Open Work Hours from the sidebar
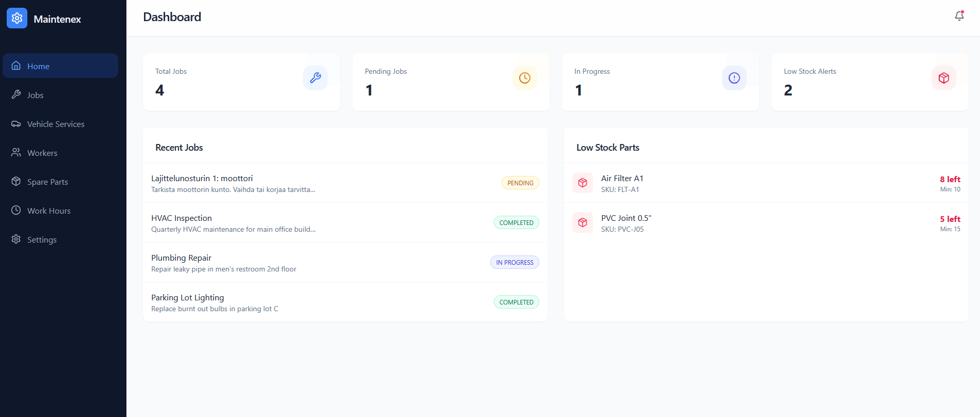 pyautogui.click(x=49, y=211)
